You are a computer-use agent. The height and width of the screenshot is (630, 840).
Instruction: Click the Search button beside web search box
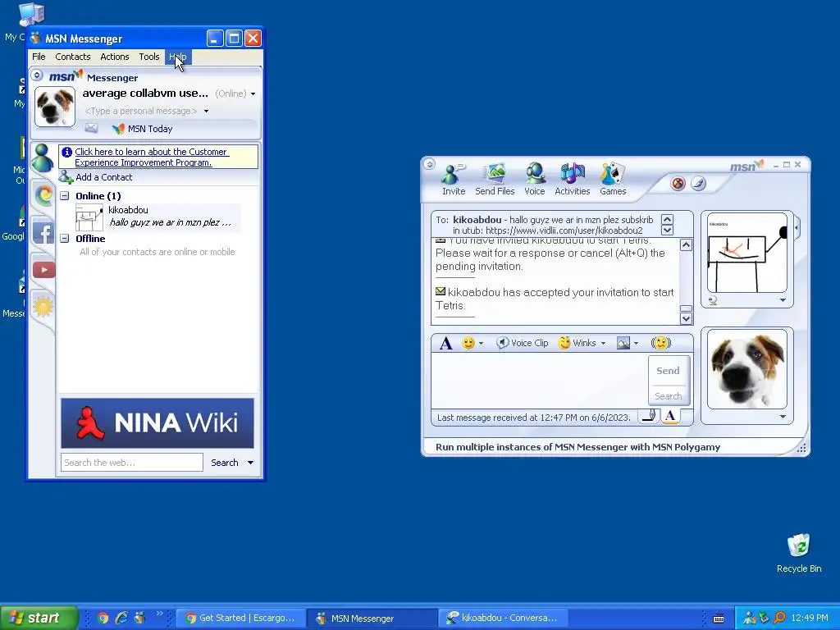[225, 463]
